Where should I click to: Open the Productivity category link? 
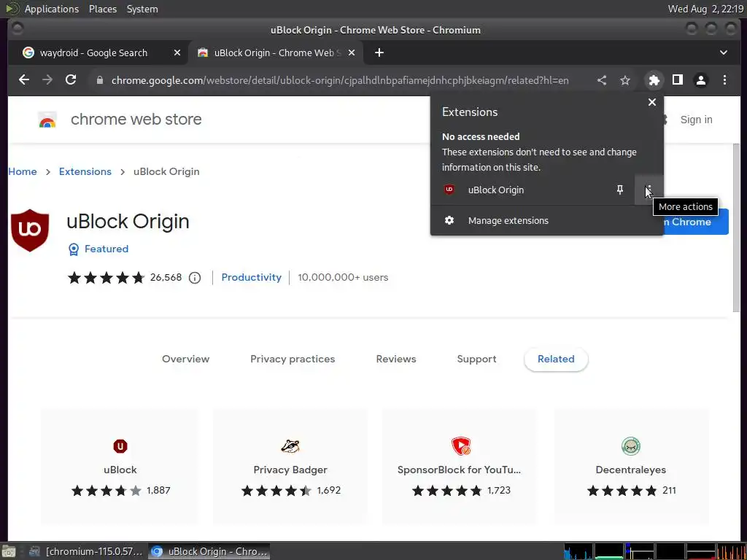pyautogui.click(x=251, y=278)
